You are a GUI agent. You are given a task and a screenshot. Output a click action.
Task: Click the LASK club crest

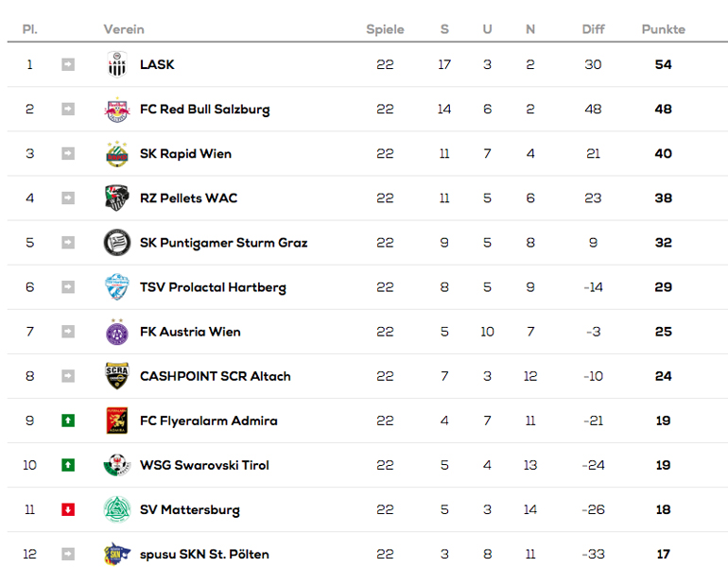coord(116,65)
